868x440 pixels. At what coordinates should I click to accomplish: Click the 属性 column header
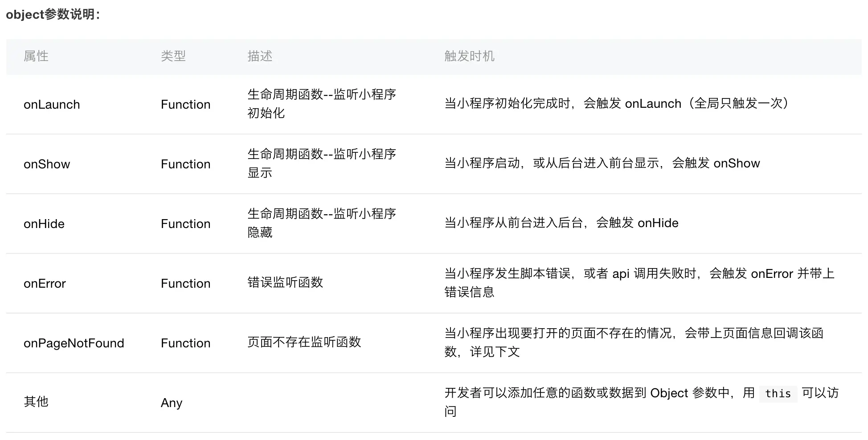coord(36,56)
